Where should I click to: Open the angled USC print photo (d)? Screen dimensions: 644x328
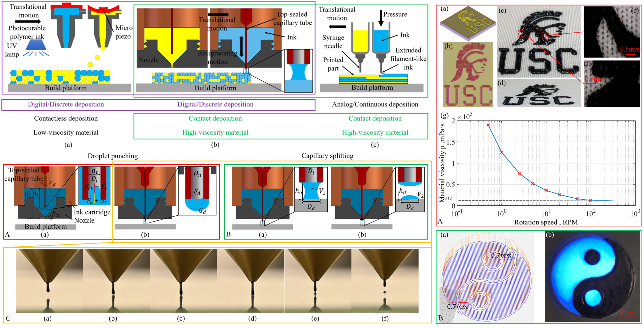click(539, 93)
